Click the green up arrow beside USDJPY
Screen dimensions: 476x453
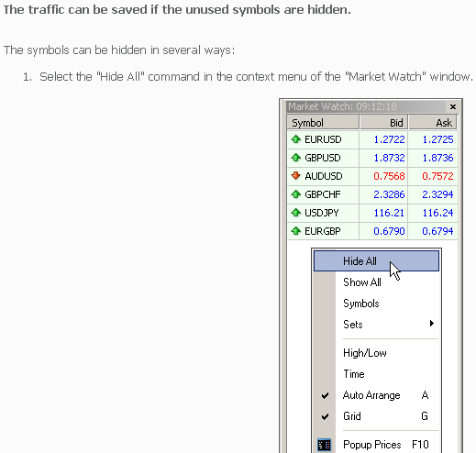tap(295, 213)
